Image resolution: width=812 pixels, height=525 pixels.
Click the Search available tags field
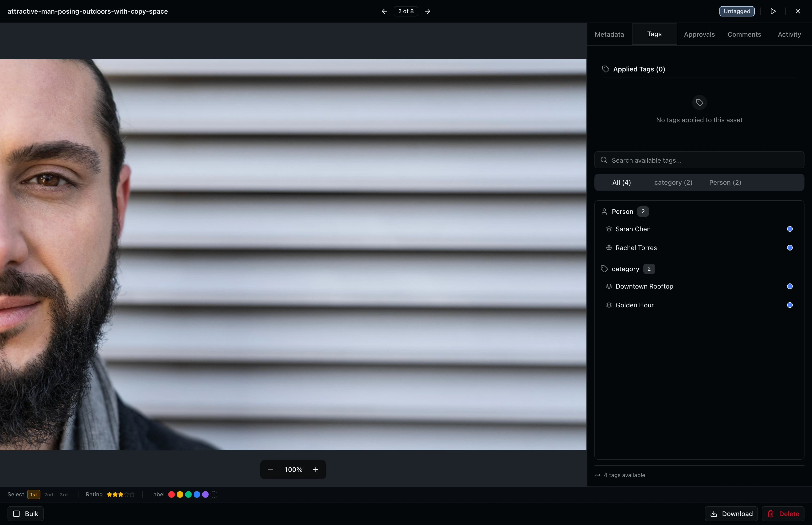tap(699, 160)
